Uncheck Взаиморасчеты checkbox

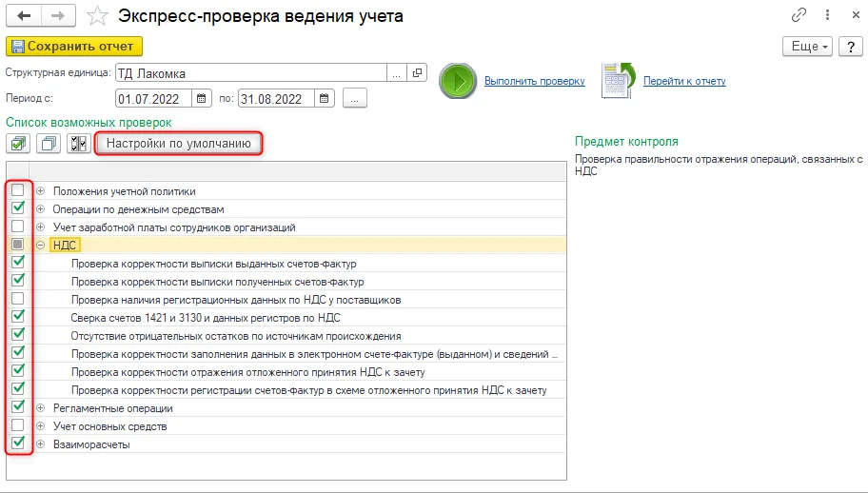point(18,444)
